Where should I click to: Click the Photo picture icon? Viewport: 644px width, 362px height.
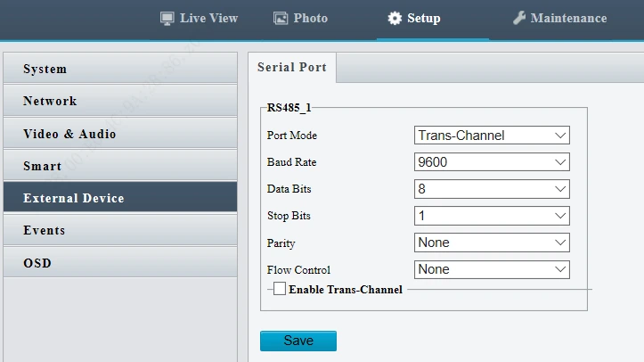pyautogui.click(x=281, y=19)
